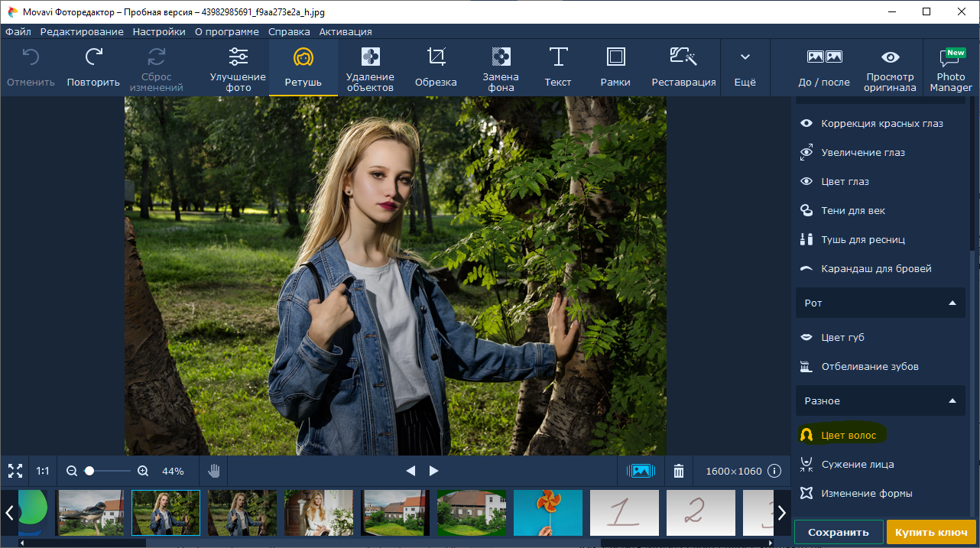Click Сброс изменений reset icon
This screenshot has width=980, height=548.
click(156, 57)
